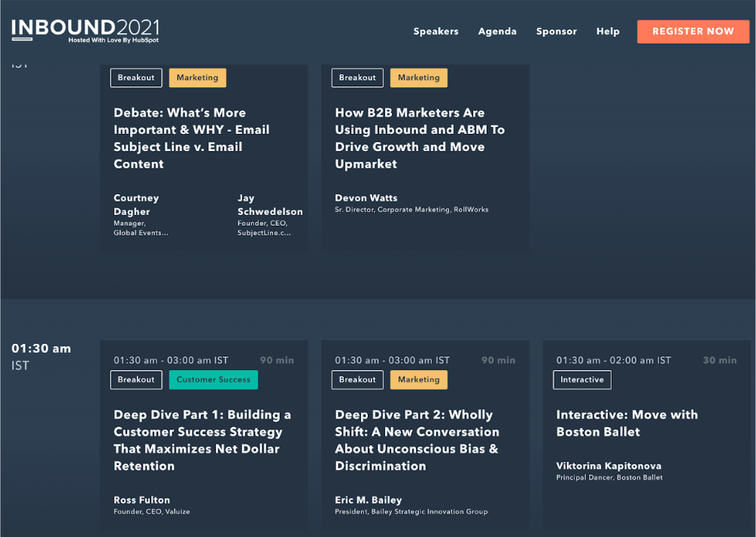Screen dimensions: 756x537
Task: Select Breakout tag on Deep Dive Part 1 card
Action: coord(136,379)
